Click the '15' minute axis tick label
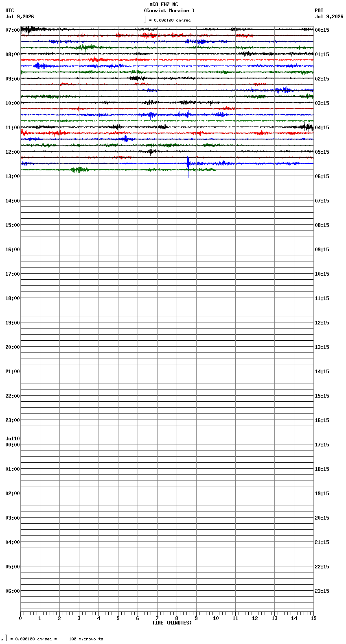 (x=313, y=618)
